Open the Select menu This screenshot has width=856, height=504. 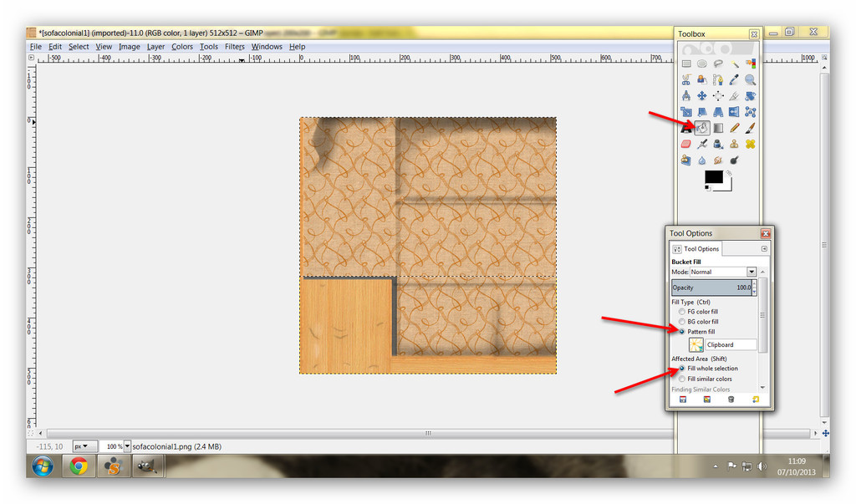[x=79, y=47]
